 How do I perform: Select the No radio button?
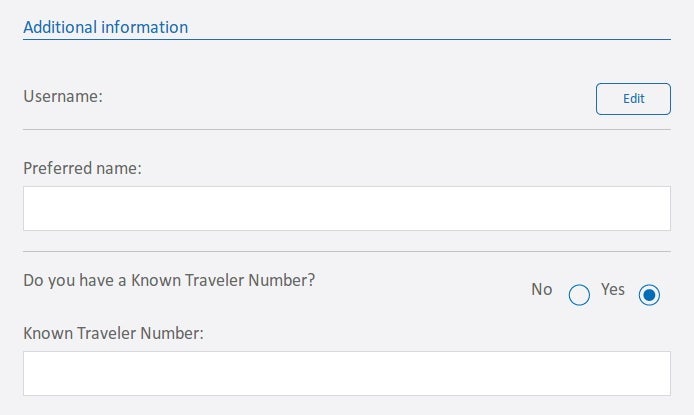(579, 295)
